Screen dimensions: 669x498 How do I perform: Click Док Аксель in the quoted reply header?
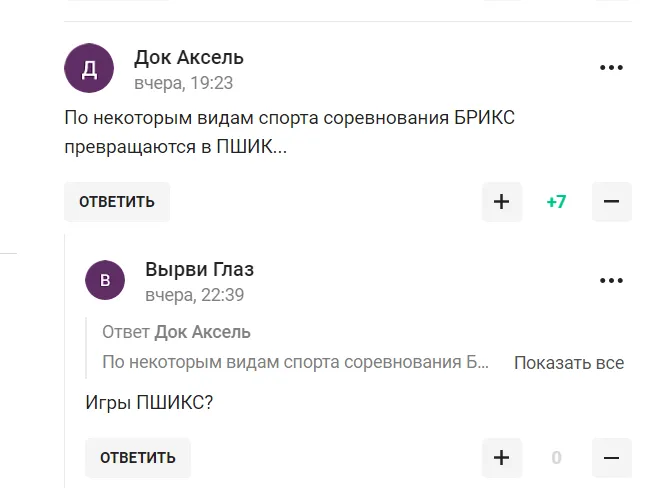point(202,332)
